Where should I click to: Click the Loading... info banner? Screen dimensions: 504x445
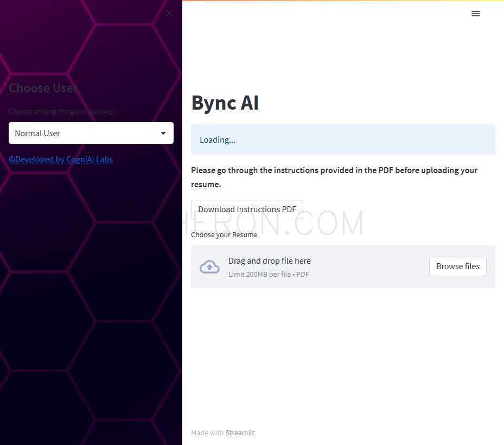(x=343, y=139)
